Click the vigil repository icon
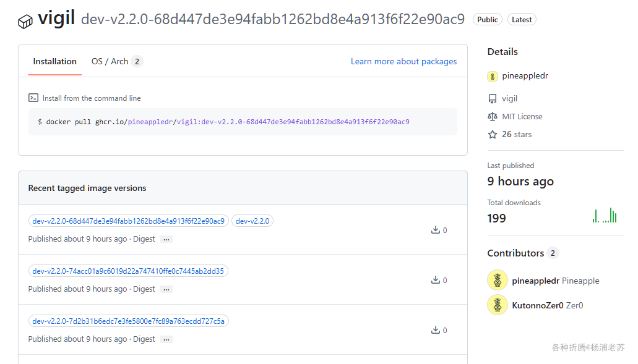Viewport: 638px width, 364px height. click(x=493, y=99)
